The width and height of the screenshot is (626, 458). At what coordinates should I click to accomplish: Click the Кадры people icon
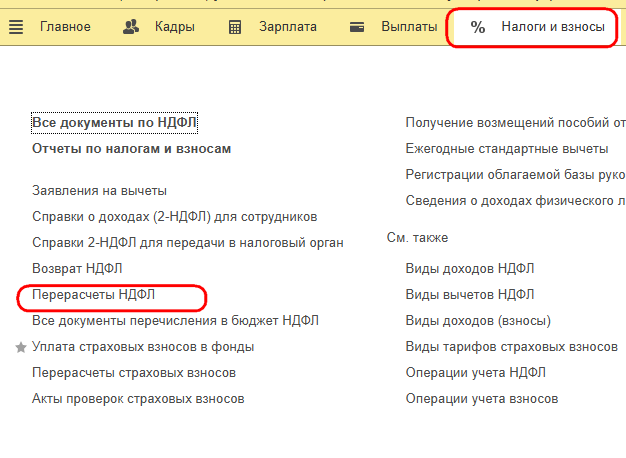pos(131,27)
